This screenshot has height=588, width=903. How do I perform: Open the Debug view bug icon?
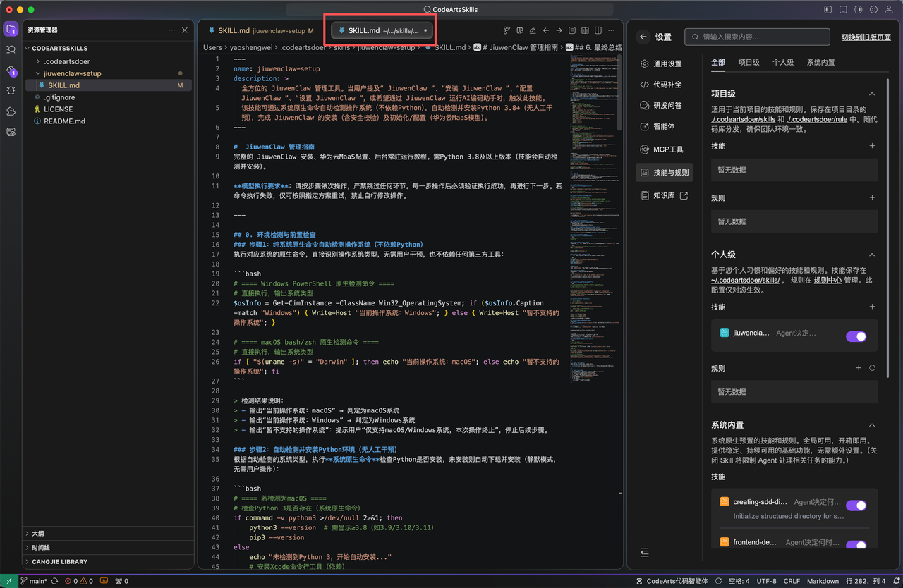(x=11, y=91)
